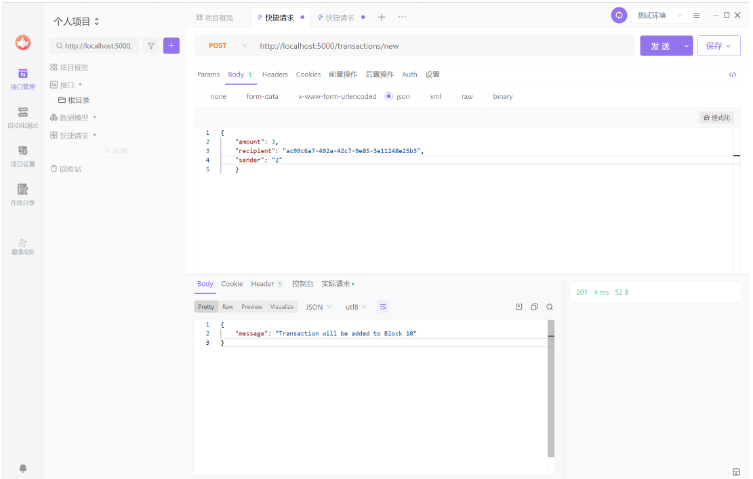Click the save response icon
Viewport: 753px width, 479px height.
519,307
